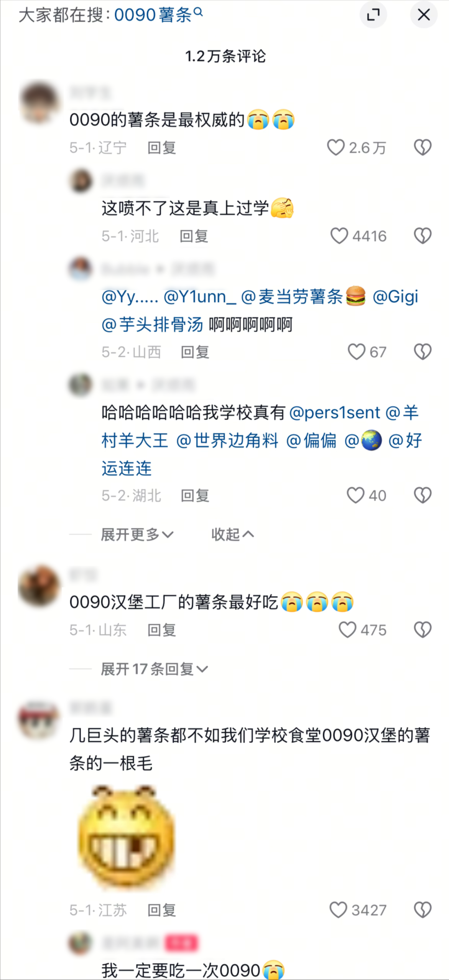Like the reply with 4416 likes

(339, 236)
